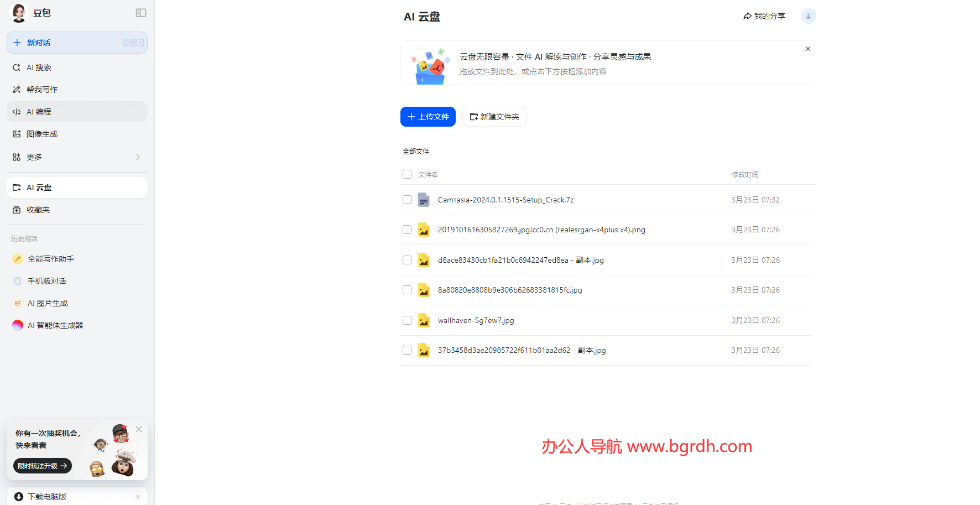This screenshot has height=505, width=980.
Task: Click the 上传文件 button
Action: tap(428, 117)
